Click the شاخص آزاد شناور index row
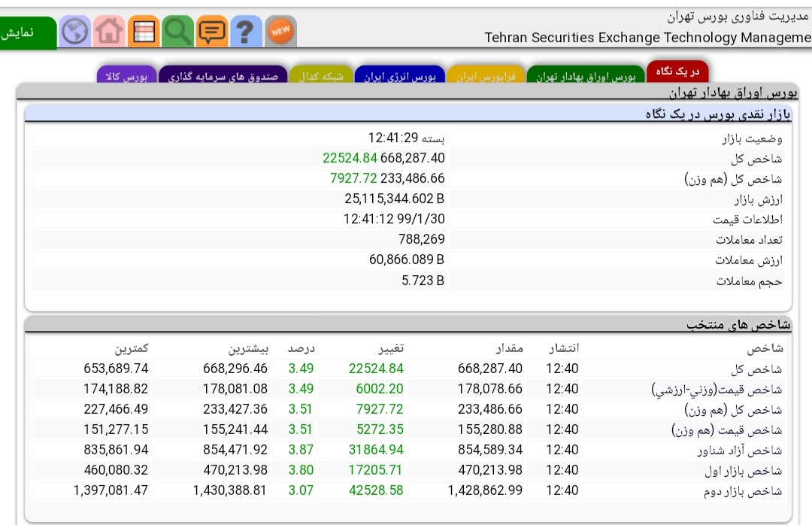 click(408, 450)
